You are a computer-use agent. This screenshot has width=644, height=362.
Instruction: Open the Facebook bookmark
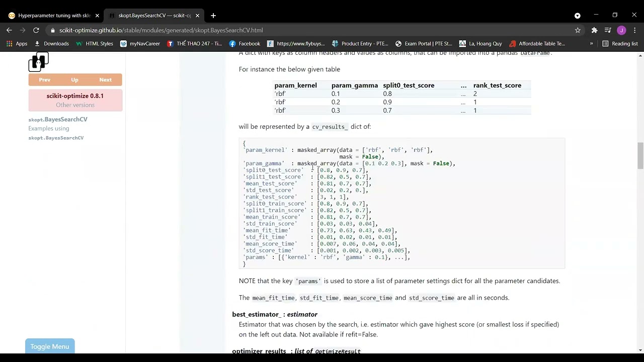245,44
